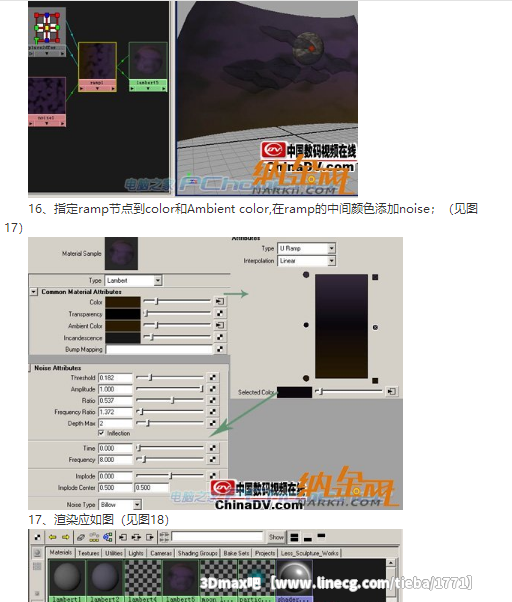The image size is (512, 602).
Task: Click the Color swatch in material attributes
Action: tap(123, 302)
